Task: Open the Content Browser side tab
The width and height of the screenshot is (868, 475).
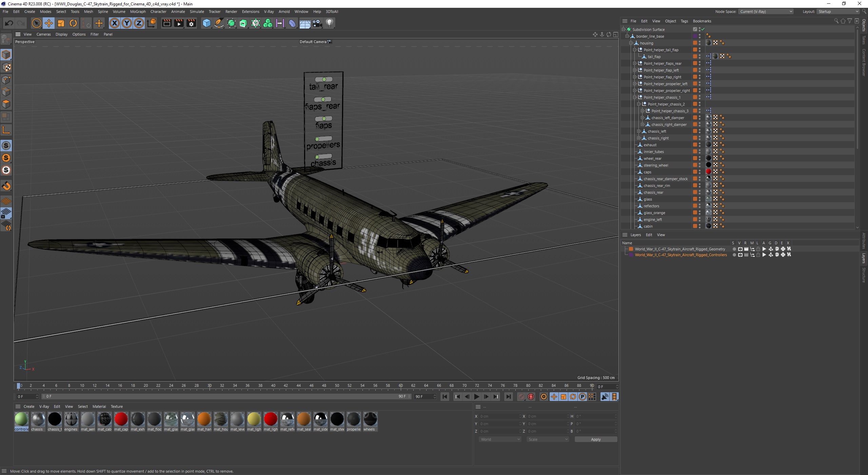Action: 864,62
